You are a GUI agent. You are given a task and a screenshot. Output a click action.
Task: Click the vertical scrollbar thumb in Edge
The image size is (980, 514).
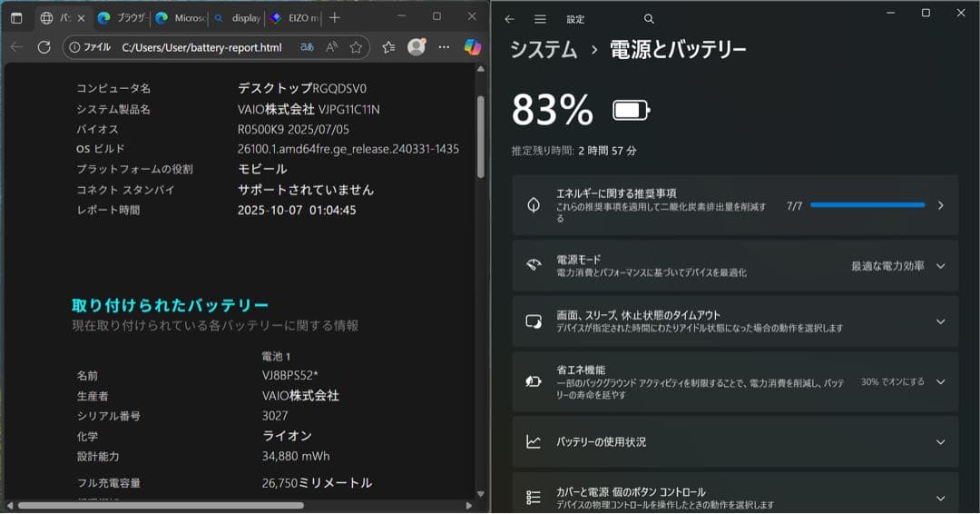point(481,137)
